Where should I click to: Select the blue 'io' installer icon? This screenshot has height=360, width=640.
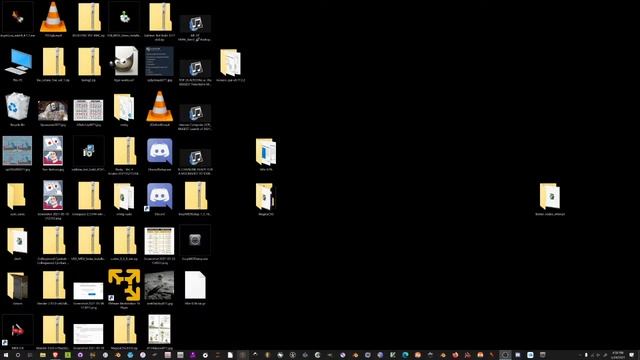coord(89,151)
